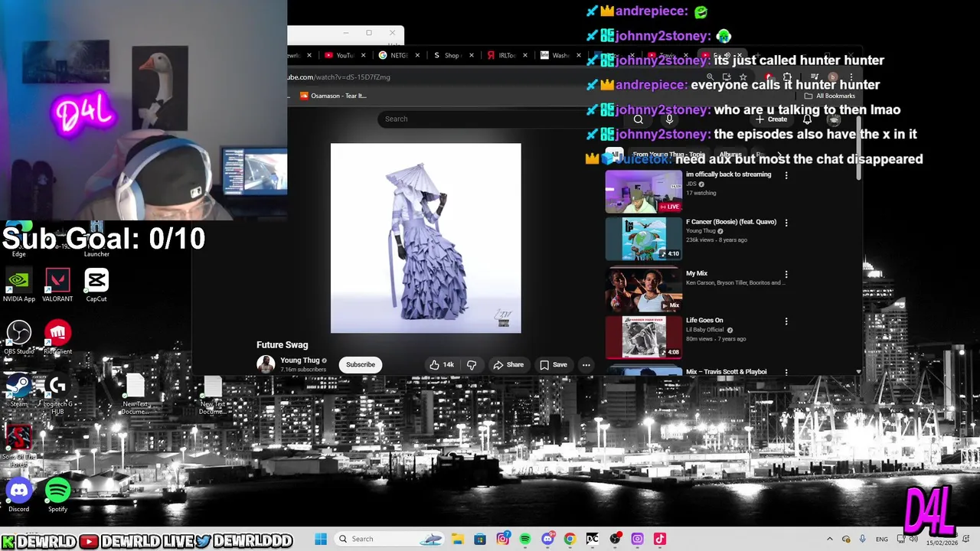Open options for Mix – Travis Scott & Playboi

pyautogui.click(x=786, y=372)
